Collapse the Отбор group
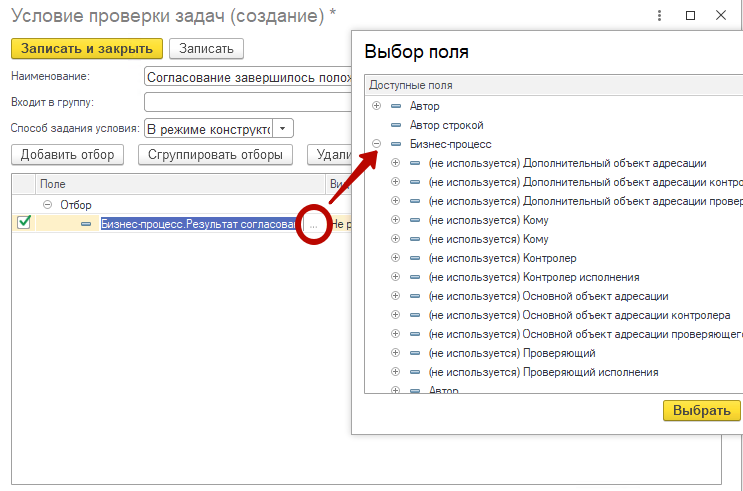 coord(47,205)
